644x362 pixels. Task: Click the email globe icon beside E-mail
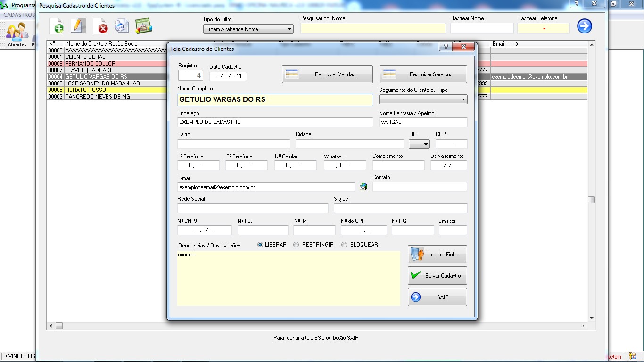(x=363, y=187)
